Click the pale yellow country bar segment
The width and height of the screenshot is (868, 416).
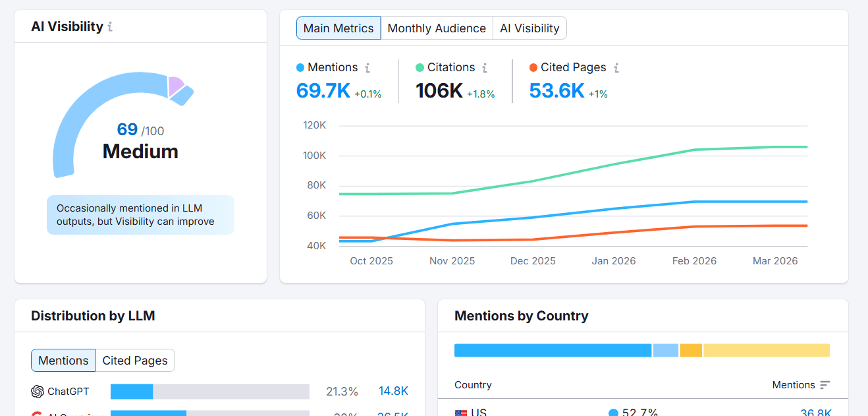pyautogui.click(x=767, y=350)
